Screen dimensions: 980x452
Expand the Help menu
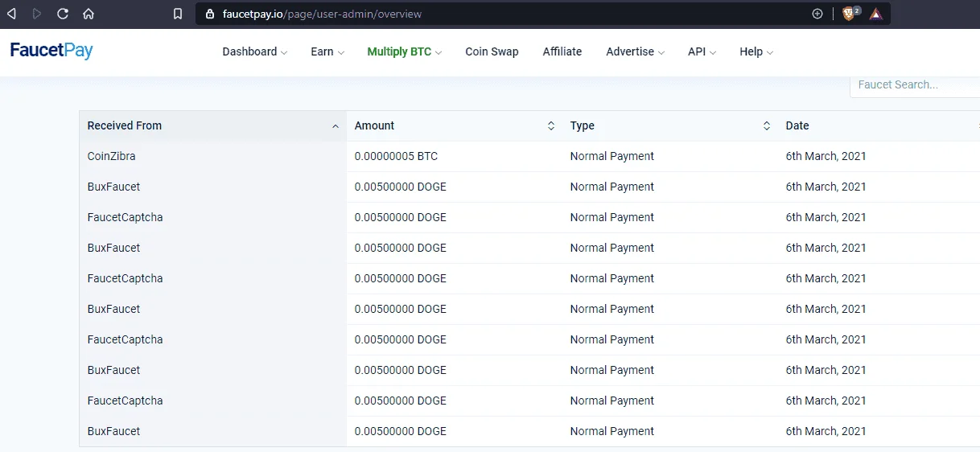(756, 51)
